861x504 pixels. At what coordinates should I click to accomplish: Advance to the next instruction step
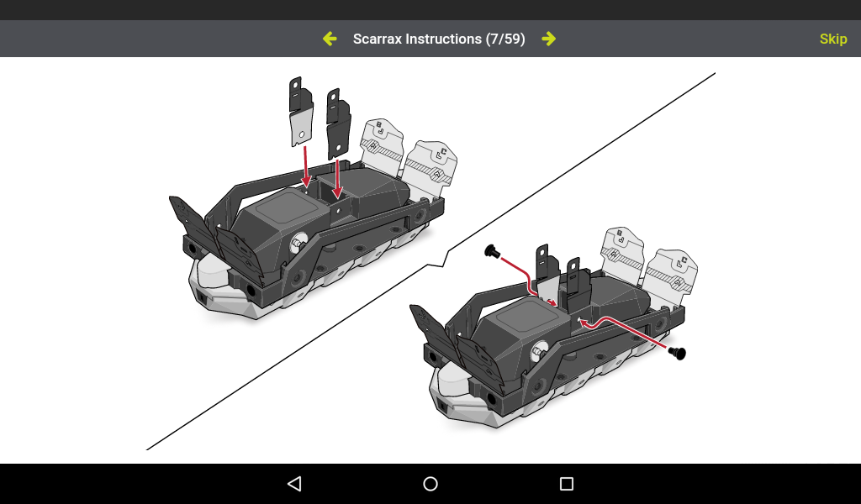[548, 39]
